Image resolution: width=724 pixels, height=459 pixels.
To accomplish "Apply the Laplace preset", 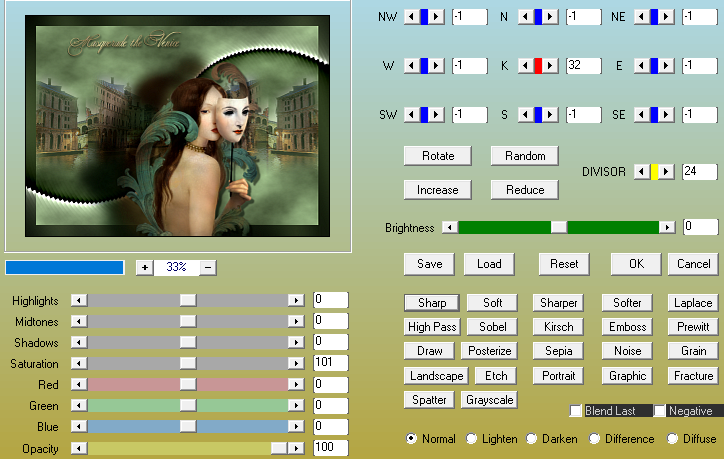I will pos(693,303).
